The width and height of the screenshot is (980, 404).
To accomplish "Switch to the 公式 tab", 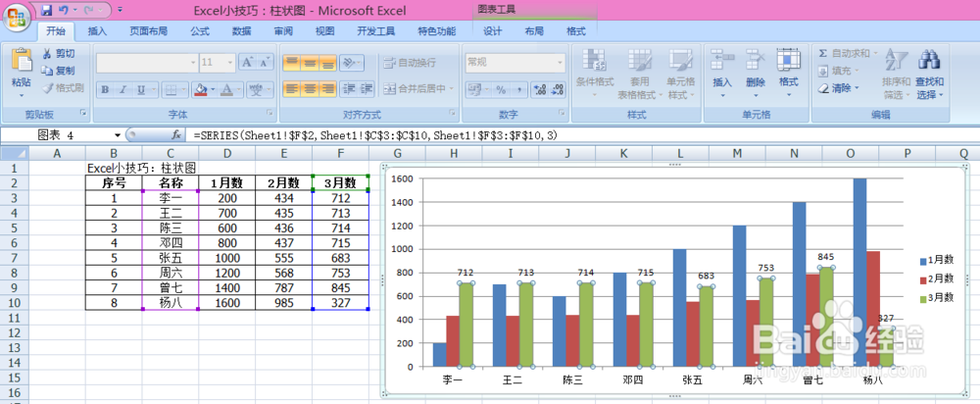I will coord(200,31).
